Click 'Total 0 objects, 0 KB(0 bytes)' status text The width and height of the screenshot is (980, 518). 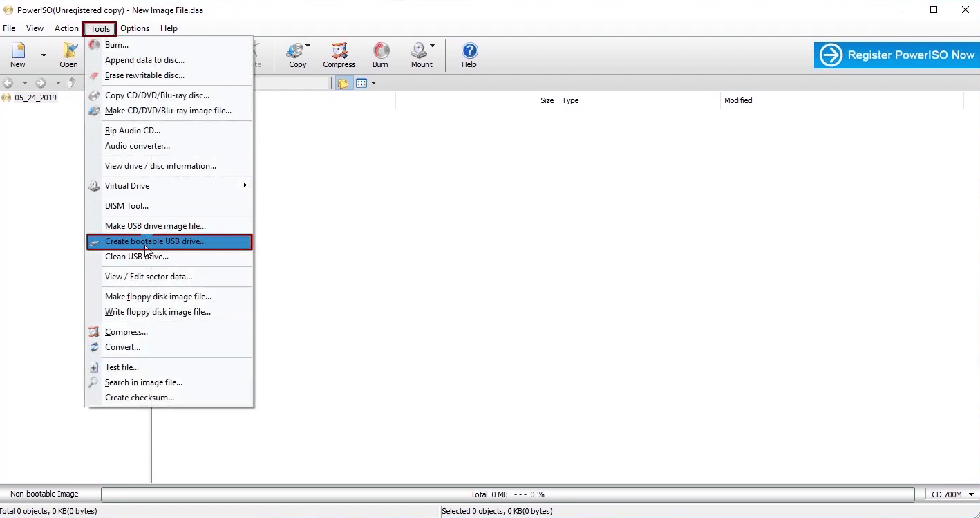tap(48, 511)
